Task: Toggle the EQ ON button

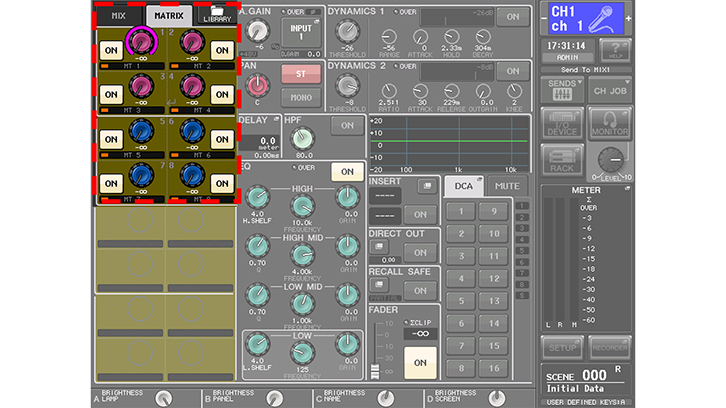Action: click(x=347, y=172)
